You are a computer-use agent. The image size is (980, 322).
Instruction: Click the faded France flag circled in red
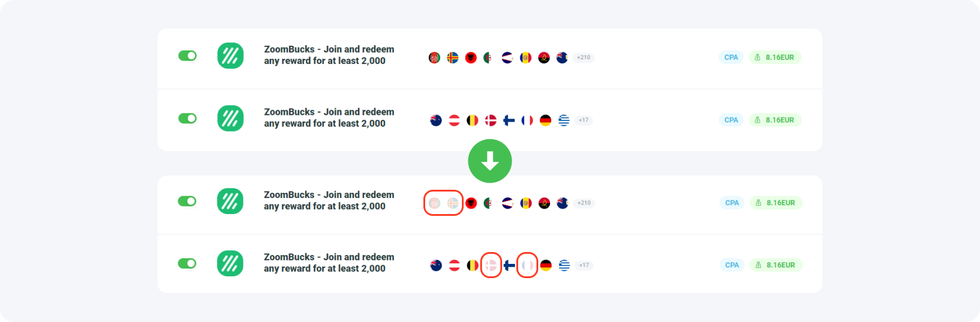coord(527,265)
